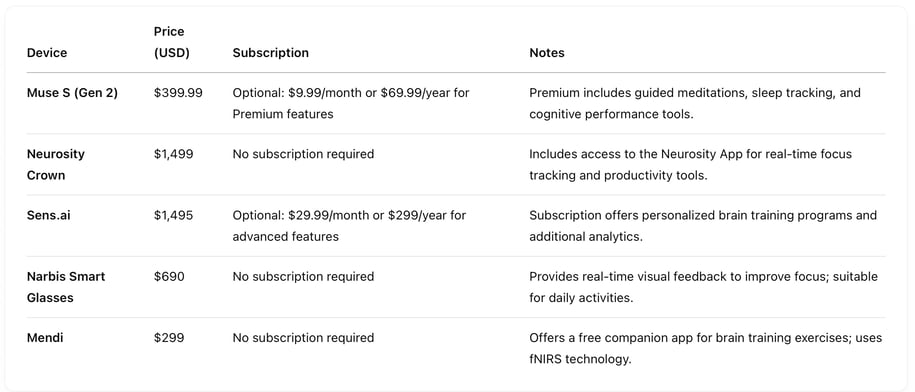Viewport: 915px width, 392px height.
Task: Click the $399.99 price cell
Action: tap(179, 93)
